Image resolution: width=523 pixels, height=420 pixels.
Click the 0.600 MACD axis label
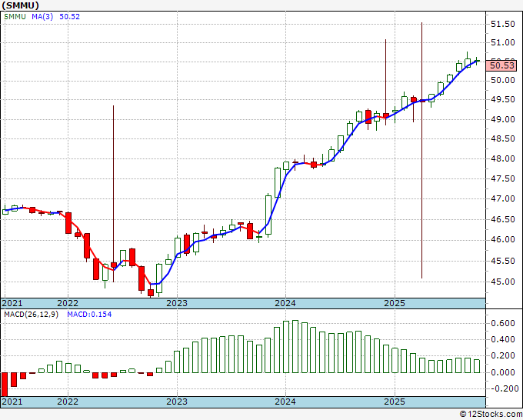pos(503,325)
